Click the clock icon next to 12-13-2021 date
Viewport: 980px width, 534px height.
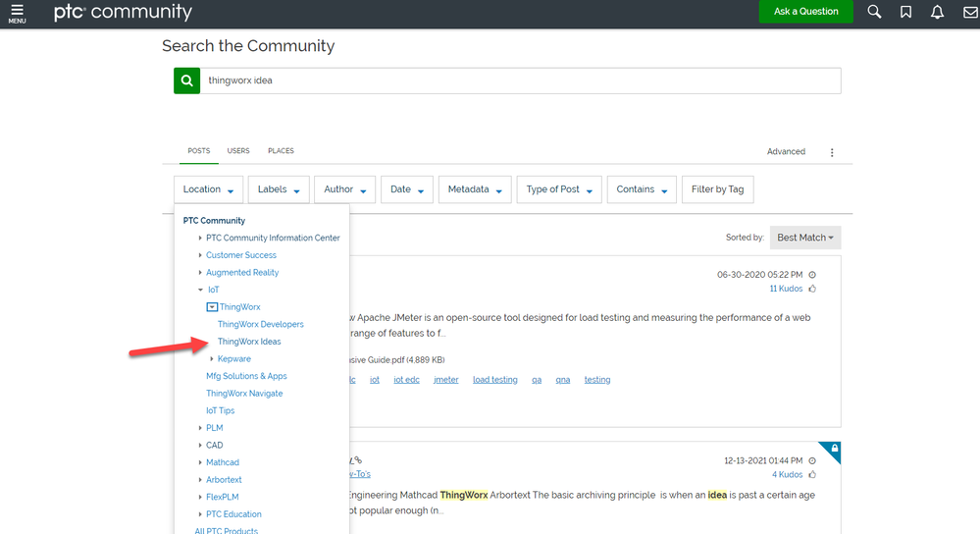coord(812,460)
